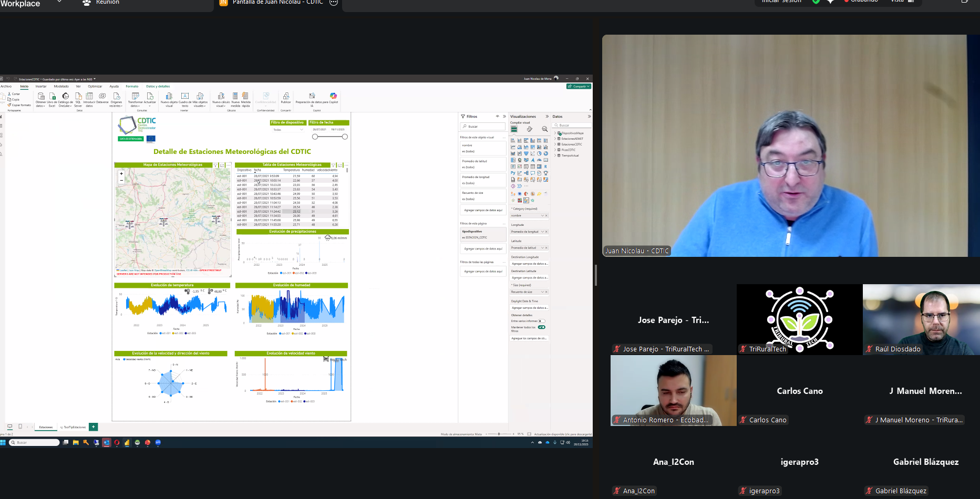Click the Publicar icon in the ribbon
Viewport: 980px width, 499px height.
(x=286, y=96)
